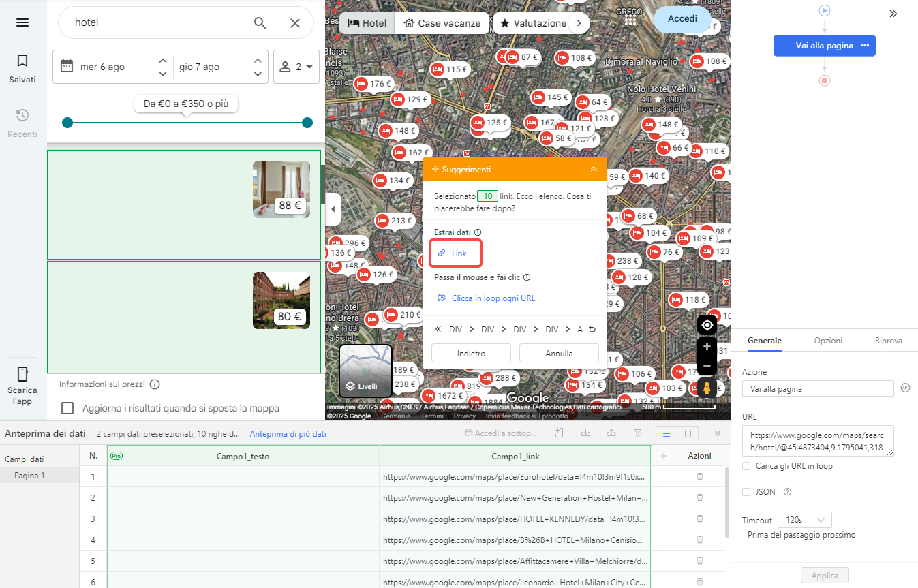Click the import download icon in preview toolbar
This screenshot has width=918, height=588.
click(585, 433)
